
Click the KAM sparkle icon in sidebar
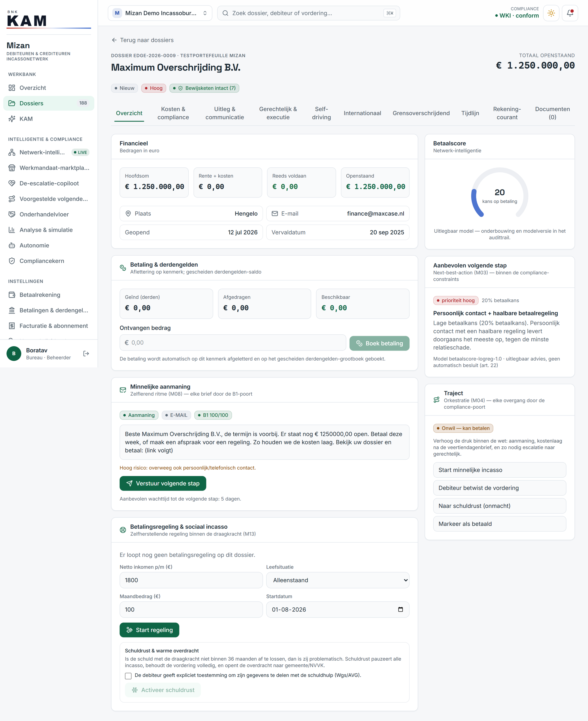pyautogui.click(x=12, y=119)
